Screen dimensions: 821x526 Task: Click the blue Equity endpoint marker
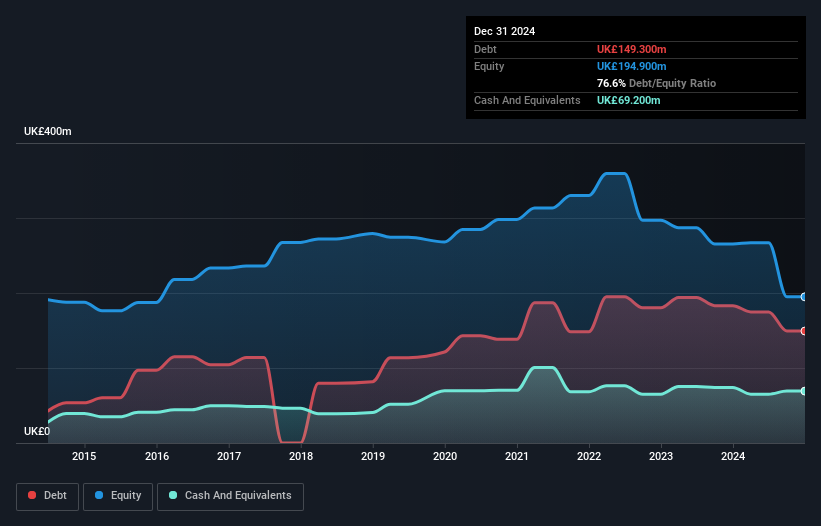(804, 297)
